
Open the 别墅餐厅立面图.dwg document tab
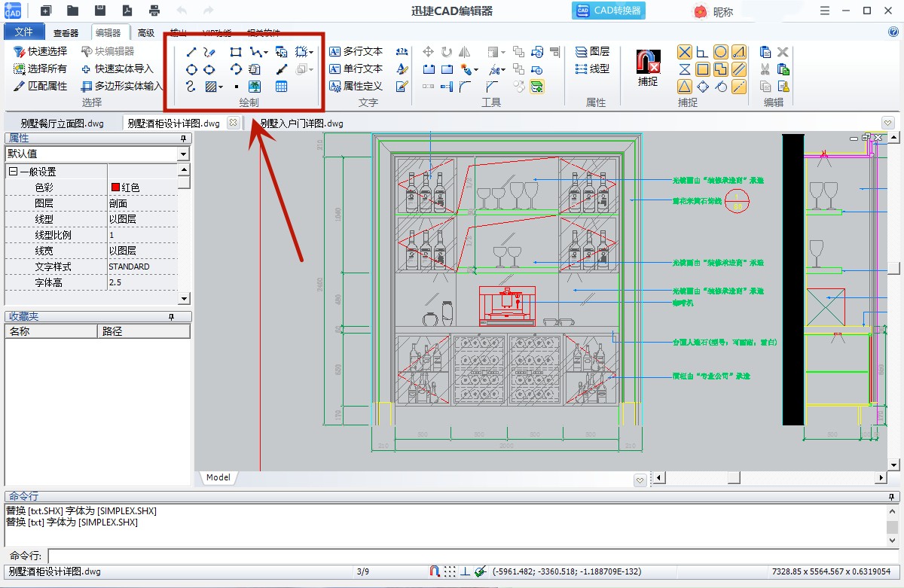click(x=62, y=123)
